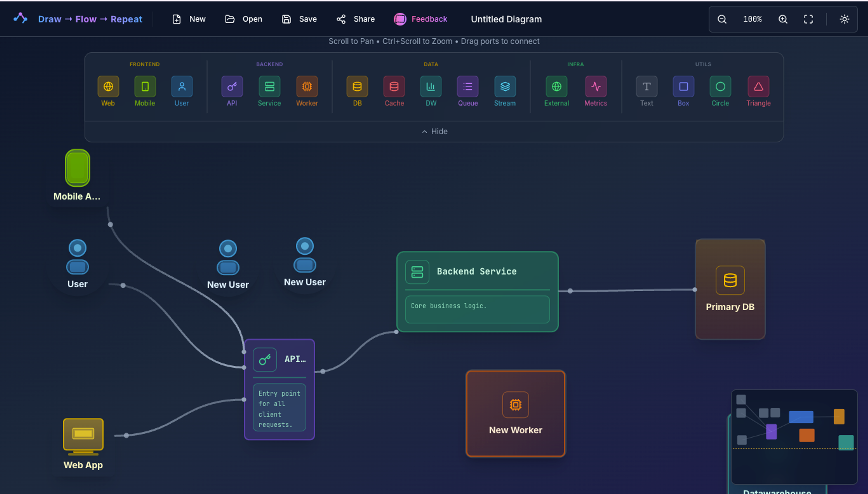Add a Mobile node from palette
The image size is (868, 494).
click(145, 87)
